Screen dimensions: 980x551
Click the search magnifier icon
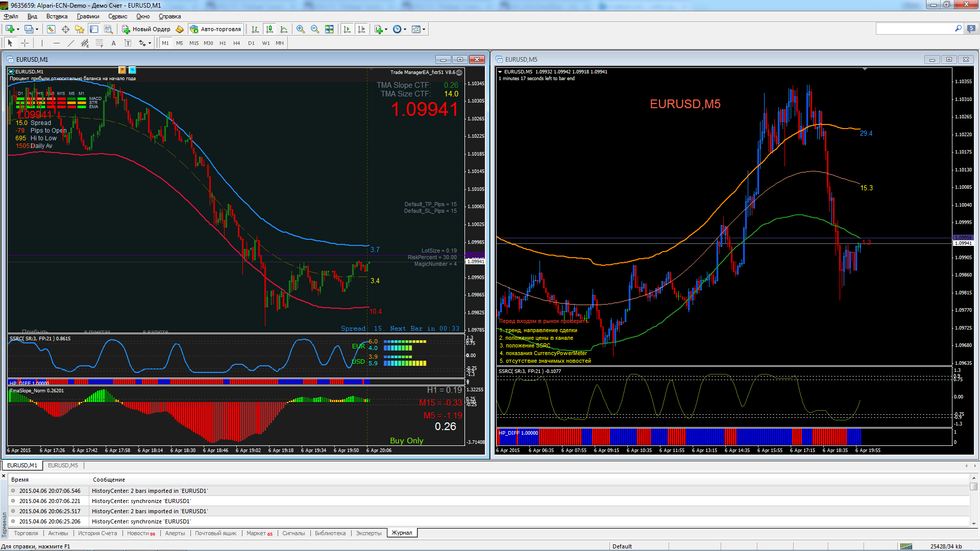(958, 29)
